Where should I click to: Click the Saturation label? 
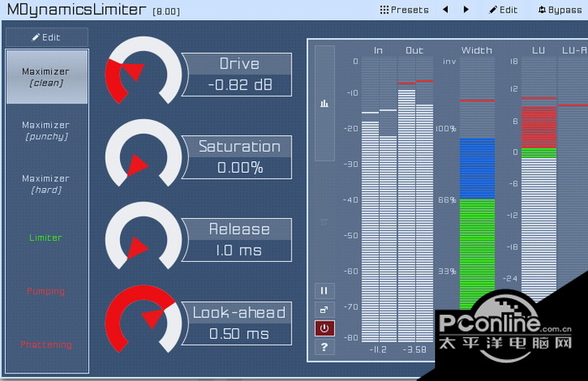[x=239, y=147]
